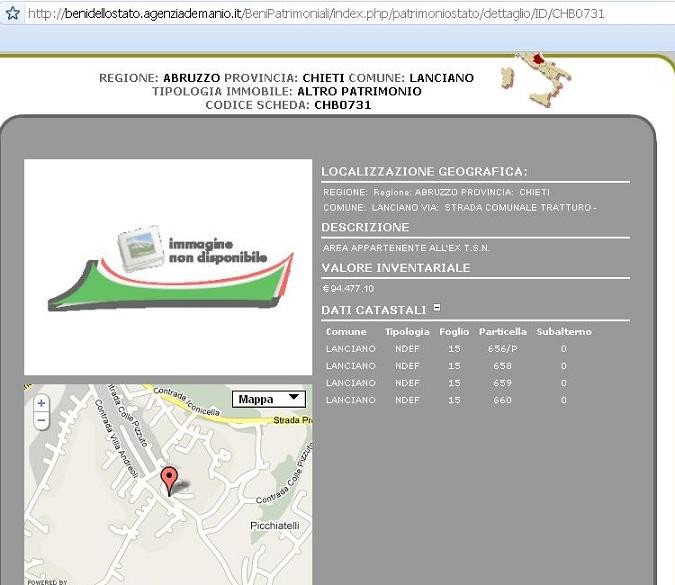Click the 'immagine non disponibile' placeholder image
675x585 pixels.
[x=168, y=267]
